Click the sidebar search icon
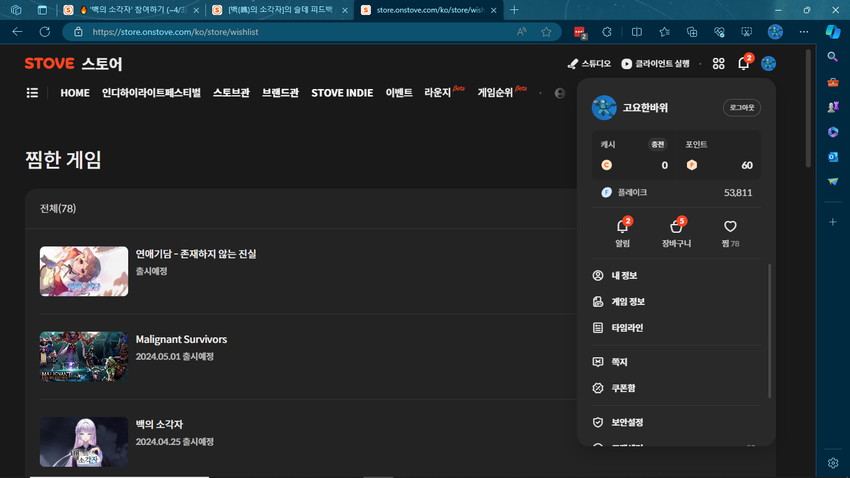Viewport: 850px width, 478px height. pos(833,57)
